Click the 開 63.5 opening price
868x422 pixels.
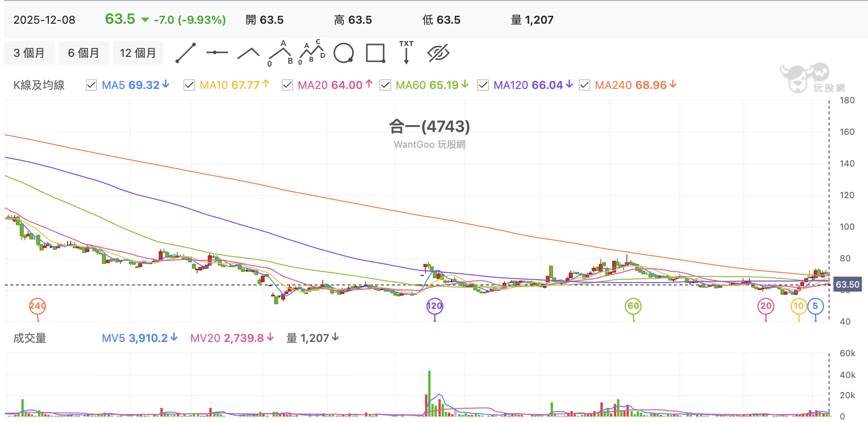(x=265, y=20)
